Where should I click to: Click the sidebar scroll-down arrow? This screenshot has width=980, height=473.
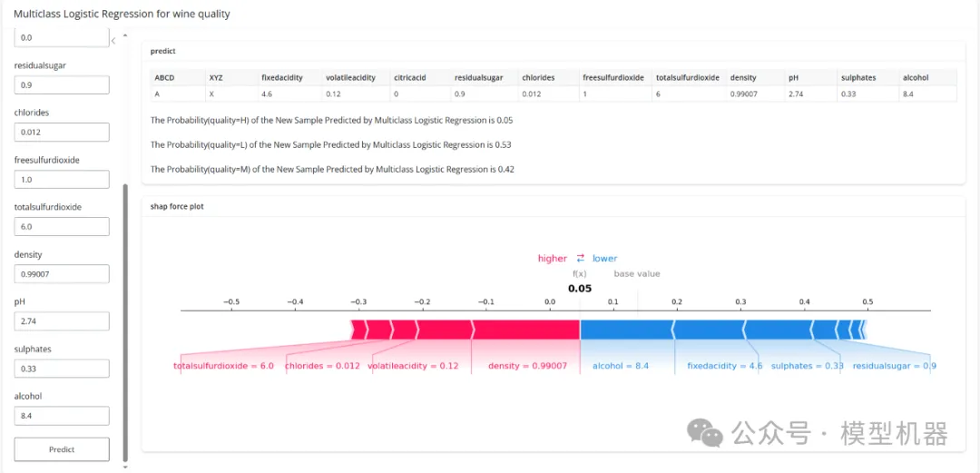click(125, 467)
